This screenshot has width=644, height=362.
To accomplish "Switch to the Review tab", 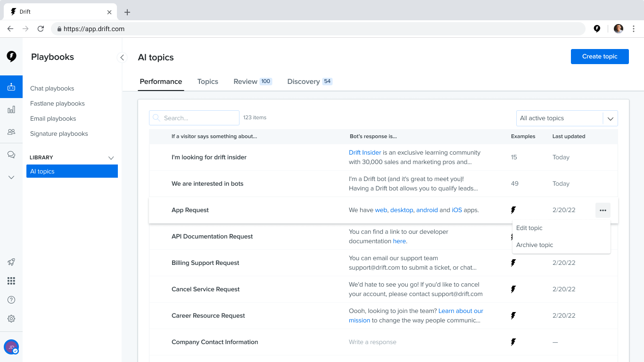I will pyautogui.click(x=253, y=82).
